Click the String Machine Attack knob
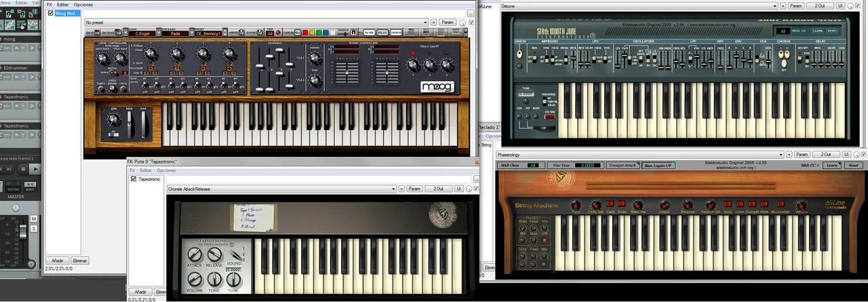 click(665, 205)
